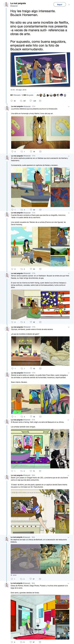Expand the options chevron on Matisse tweet
The image size is (74, 644).
point(69,156)
